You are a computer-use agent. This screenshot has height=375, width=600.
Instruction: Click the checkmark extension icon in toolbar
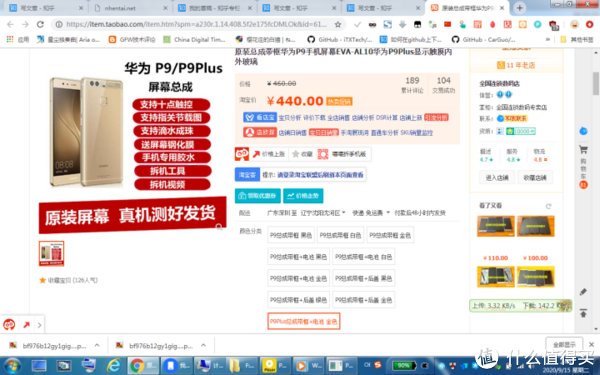357,24
